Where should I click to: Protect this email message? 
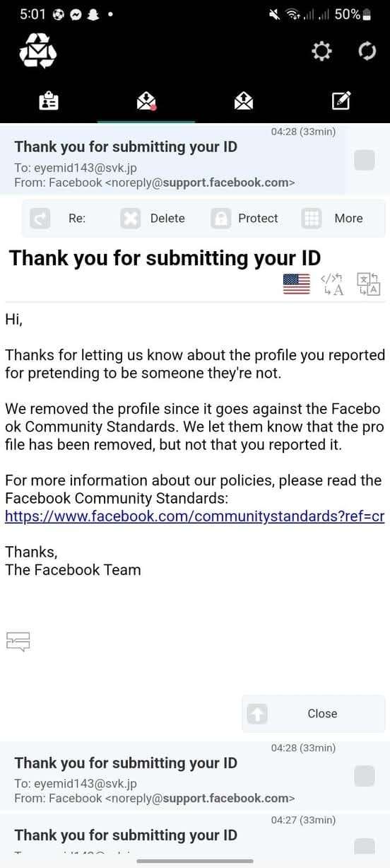tap(244, 219)
